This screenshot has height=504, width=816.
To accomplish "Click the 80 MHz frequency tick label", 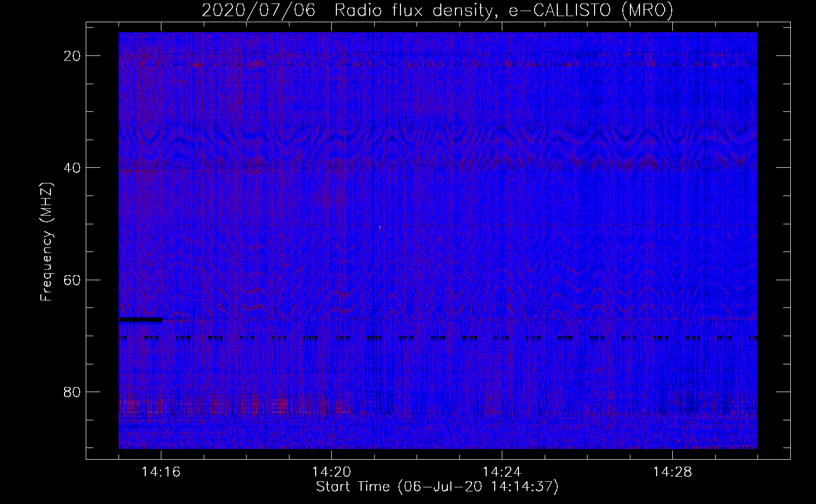I will tap(72, 392).
